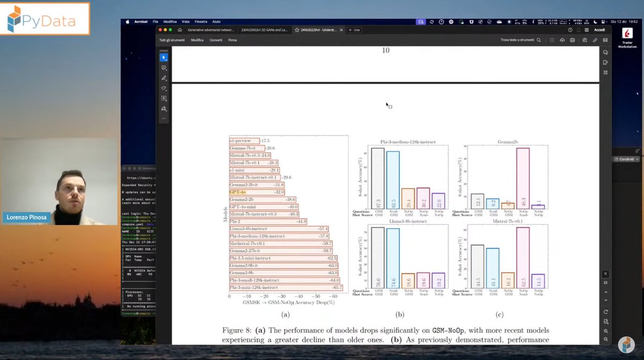Switch to Generative adversarial network tab

pyautogui.click(x=211, y=30)
